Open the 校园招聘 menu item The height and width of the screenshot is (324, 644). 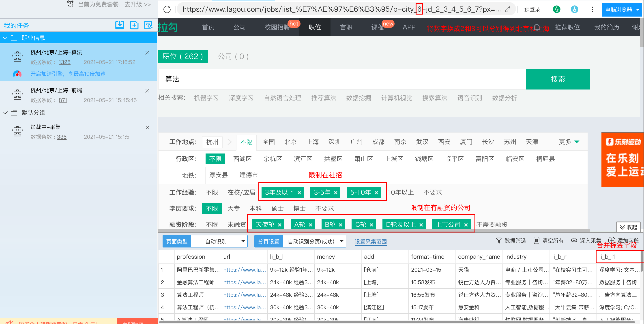[277, 27]
